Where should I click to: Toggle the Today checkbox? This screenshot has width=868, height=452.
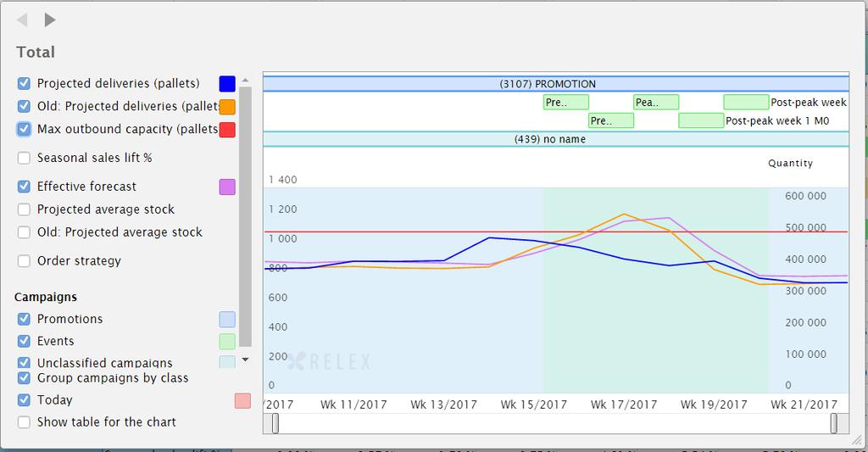click(24, 400)
